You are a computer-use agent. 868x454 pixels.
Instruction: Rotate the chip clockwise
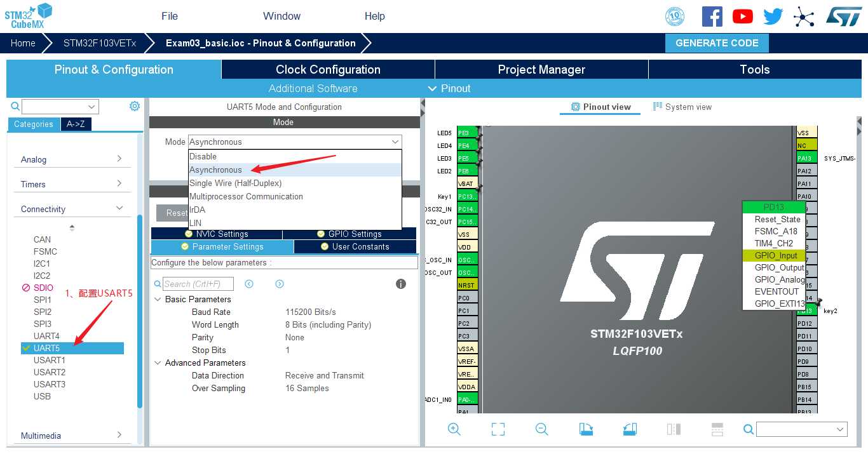(586, 429)
